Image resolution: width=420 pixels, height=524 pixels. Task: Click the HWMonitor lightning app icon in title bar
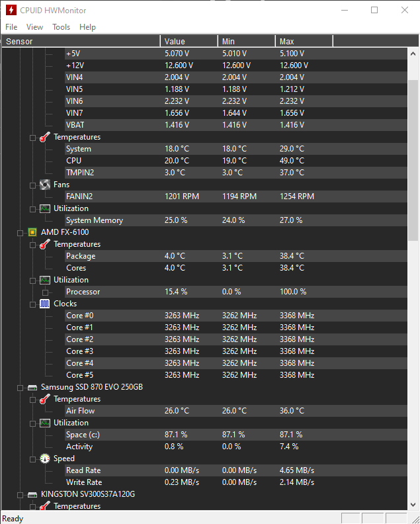tap(11, 10)
